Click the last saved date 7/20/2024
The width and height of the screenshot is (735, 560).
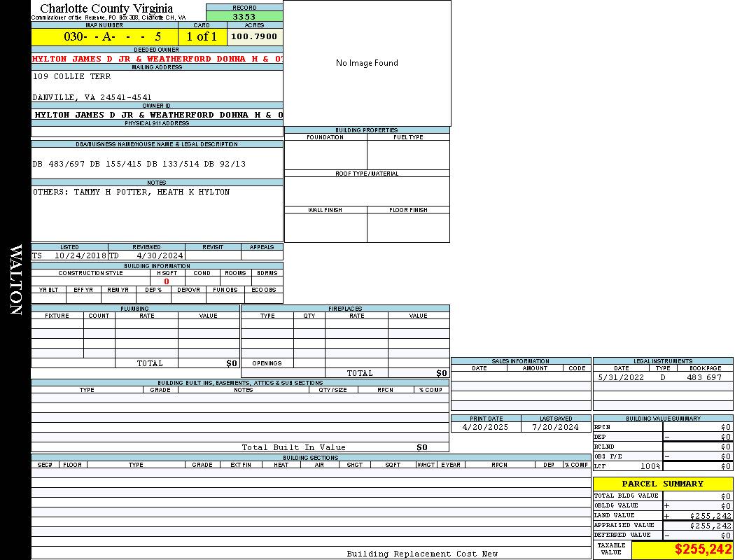point(555,427)
